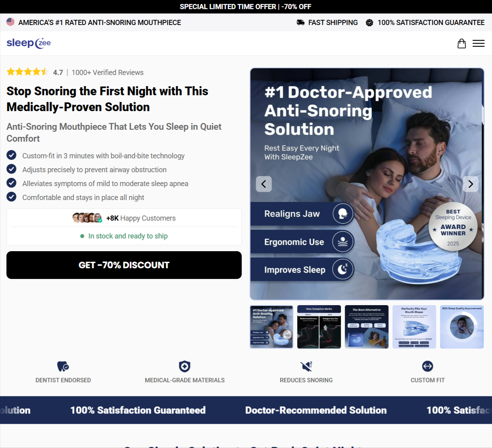Open the 1000+ Verified Reviews link

(108, 73)
